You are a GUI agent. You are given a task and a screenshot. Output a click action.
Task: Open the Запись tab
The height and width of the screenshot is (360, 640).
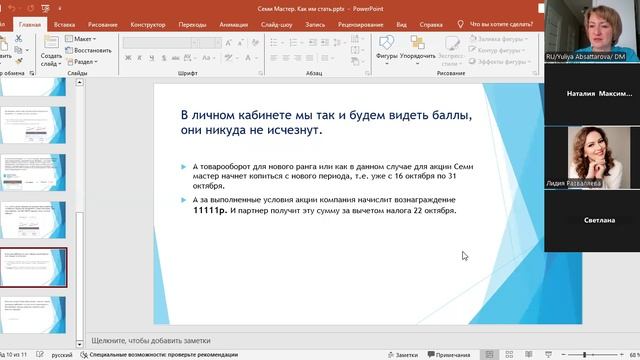(x=315, y=24)
